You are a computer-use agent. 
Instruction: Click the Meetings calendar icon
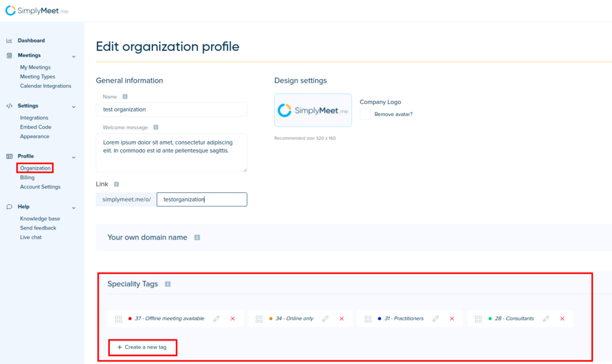pyautogui.click(x=9, y=56)
